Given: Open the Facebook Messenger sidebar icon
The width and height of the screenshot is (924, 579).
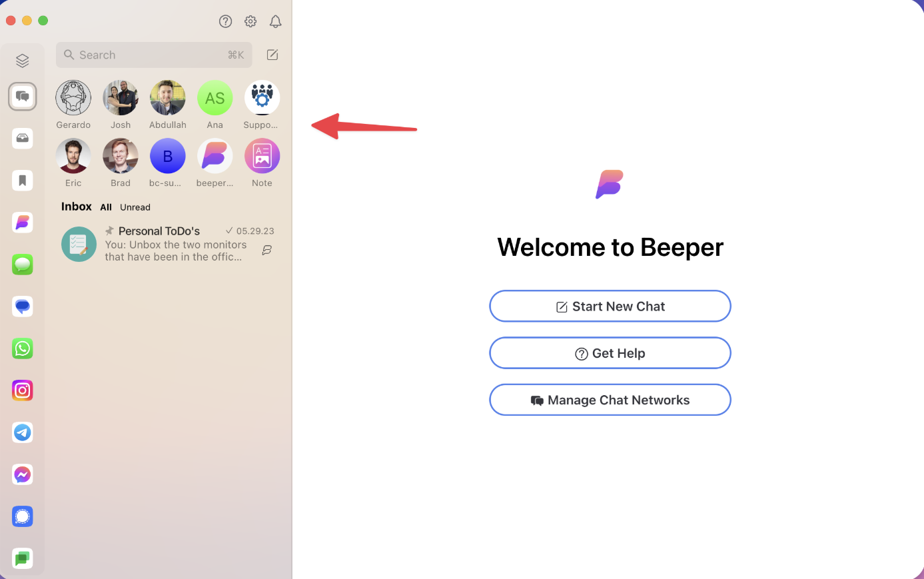Looking at the screenshot, I should tap(23, 474).
